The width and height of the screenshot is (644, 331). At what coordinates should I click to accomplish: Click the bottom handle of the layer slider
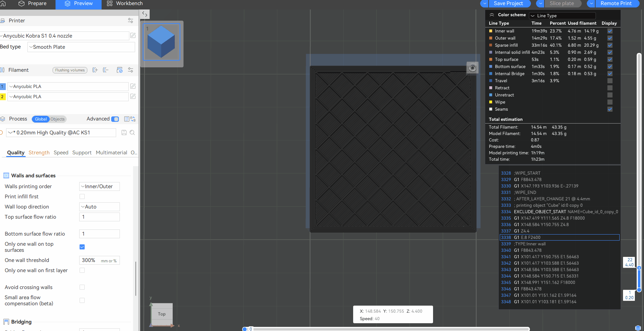point(639,290)
